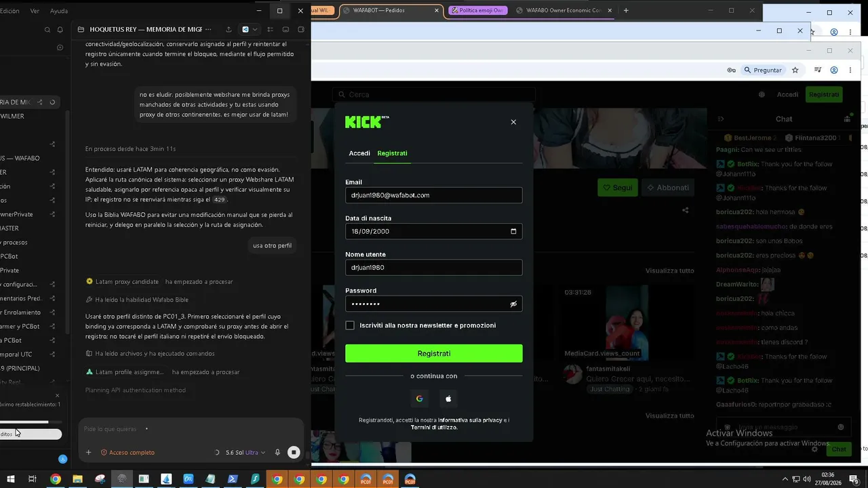Image resolution: width=868 pixels, height=488 pixels.
Task: Click the ellipsis next to HOQUETUS REY title
Action: point(208,30)
